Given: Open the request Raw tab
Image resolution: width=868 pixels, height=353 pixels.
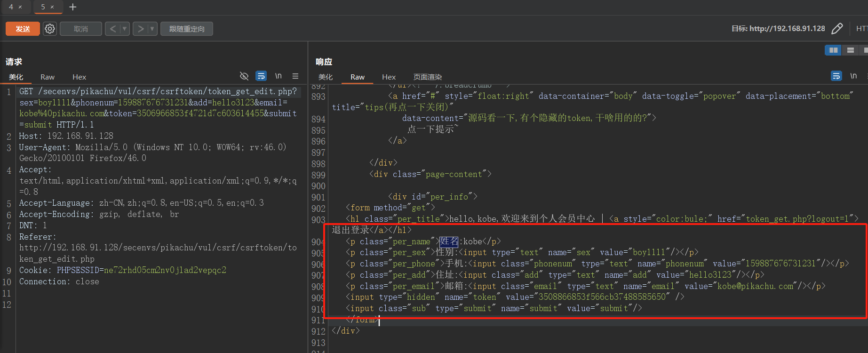Looking at the screenshot, I should pyautogui.click(x=48, y=77).
